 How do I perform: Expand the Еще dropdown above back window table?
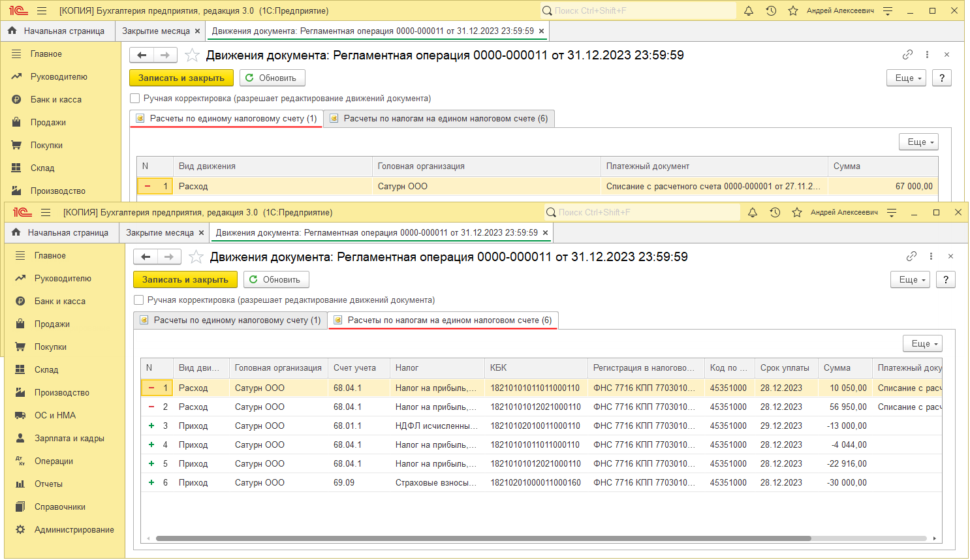[918, 142]
